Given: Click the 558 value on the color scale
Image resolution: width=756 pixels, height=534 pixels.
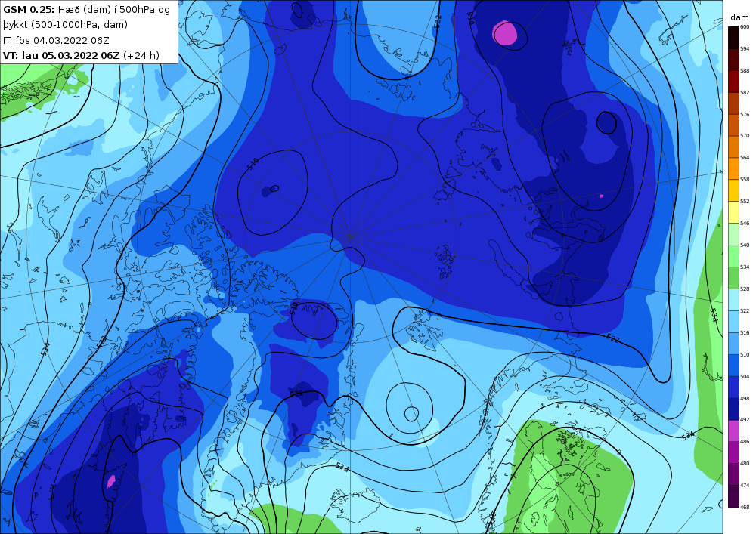Looking at the screenshot, I should pos(745,180).
